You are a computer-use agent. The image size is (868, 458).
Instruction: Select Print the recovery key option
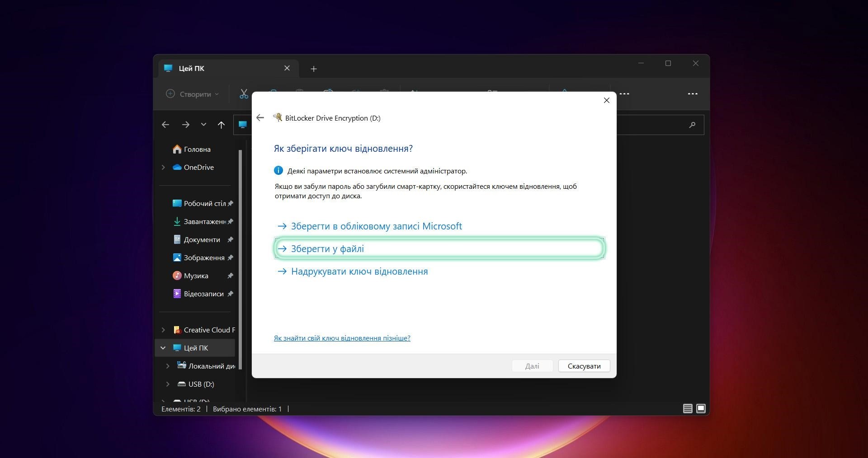(x=359, y=271)
